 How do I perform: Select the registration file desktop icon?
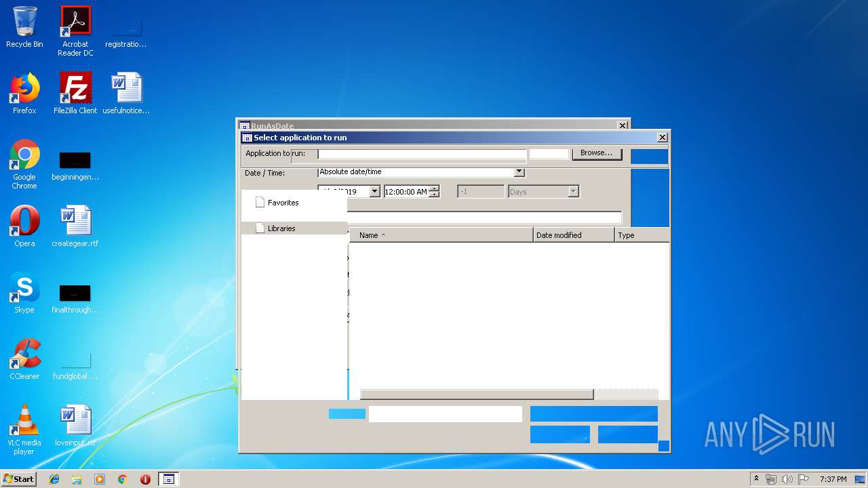click(126, 31)
